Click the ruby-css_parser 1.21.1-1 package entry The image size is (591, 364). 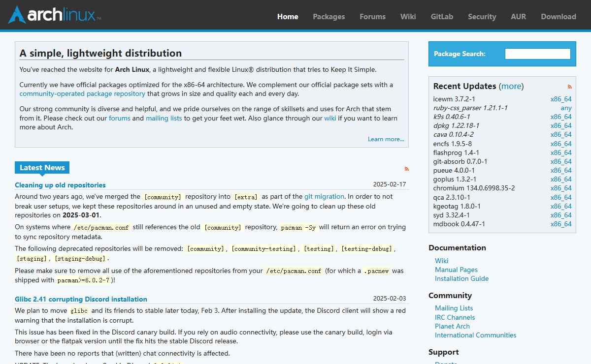coord(470,108)
